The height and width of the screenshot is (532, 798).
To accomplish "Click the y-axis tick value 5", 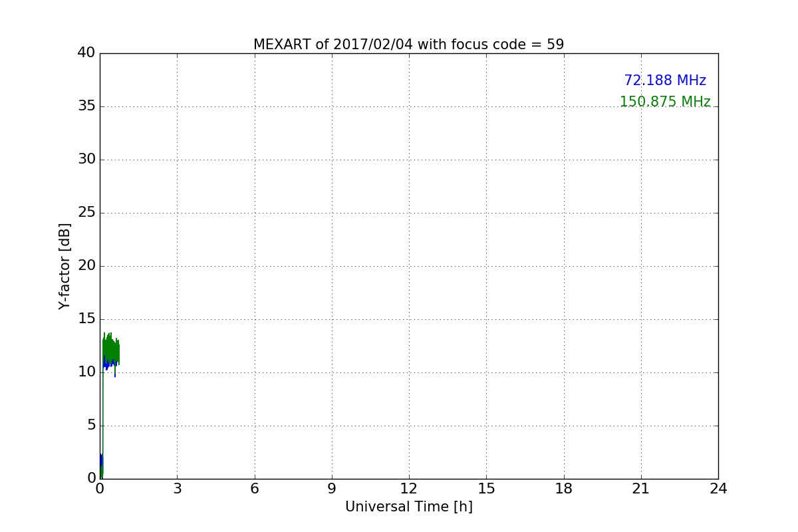I will 90,425.
